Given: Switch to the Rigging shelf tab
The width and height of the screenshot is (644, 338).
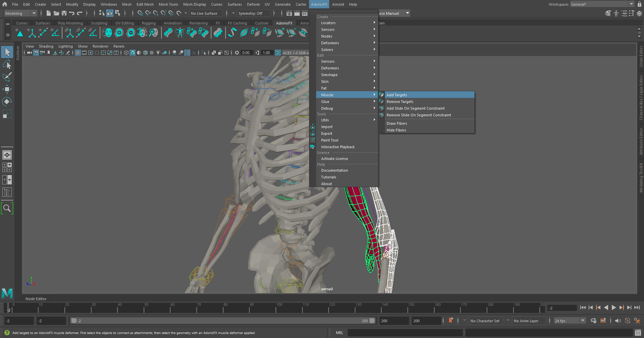Looking at the screenshot, I should (149, 23).
